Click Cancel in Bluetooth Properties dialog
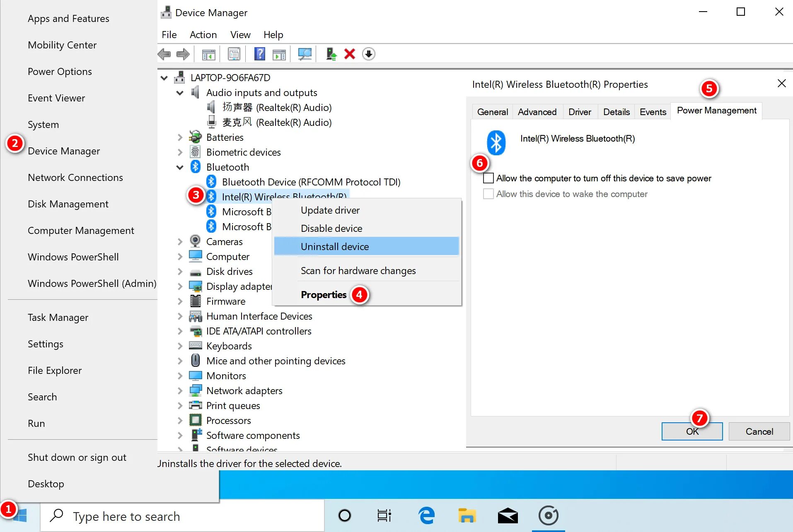This screenshot has width=793, height=532. click(x=759, y=431)
